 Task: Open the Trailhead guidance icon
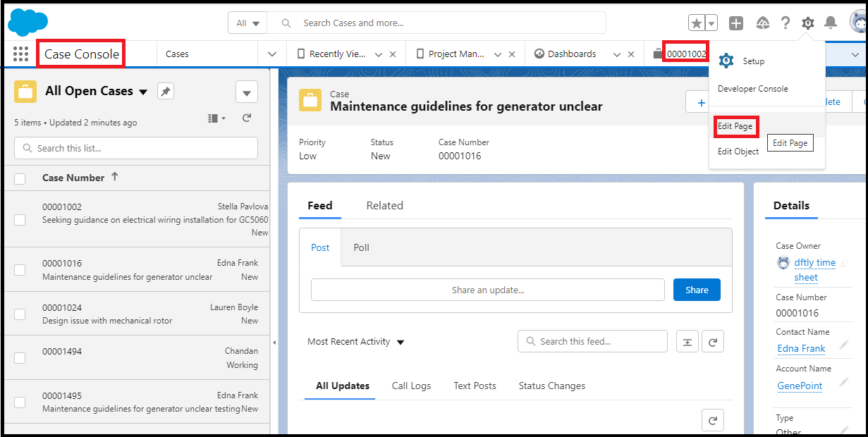click(763, 23)
